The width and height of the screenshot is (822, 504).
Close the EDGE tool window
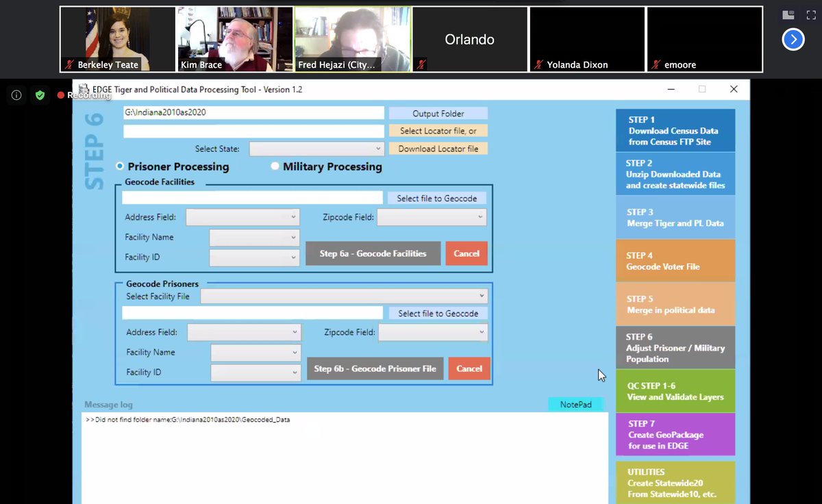tap(734, 89)
